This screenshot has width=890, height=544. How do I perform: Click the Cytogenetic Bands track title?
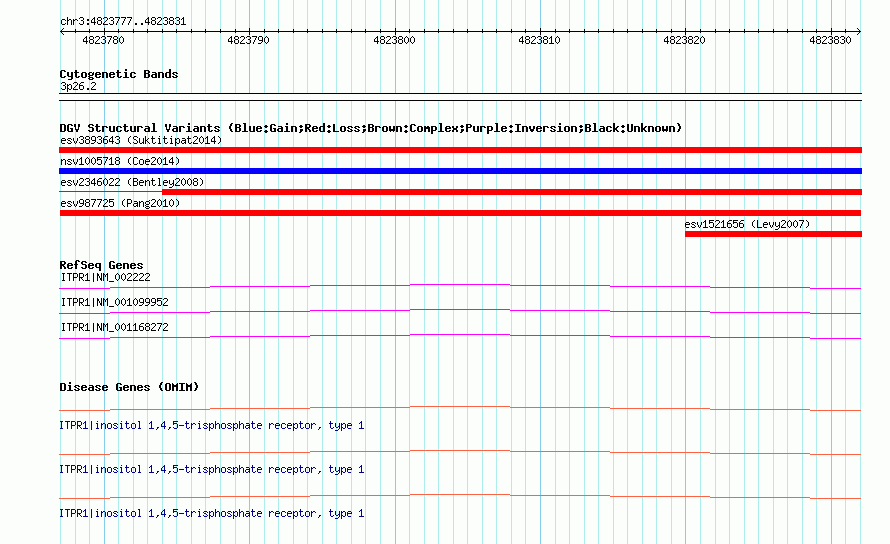[x=119, y=74]
